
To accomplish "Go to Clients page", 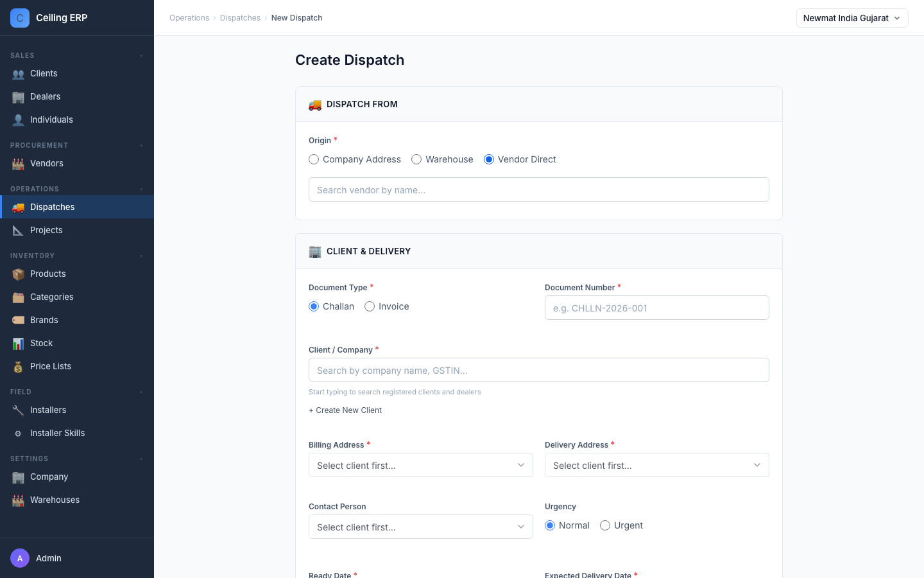I will [x=77, y=73].
